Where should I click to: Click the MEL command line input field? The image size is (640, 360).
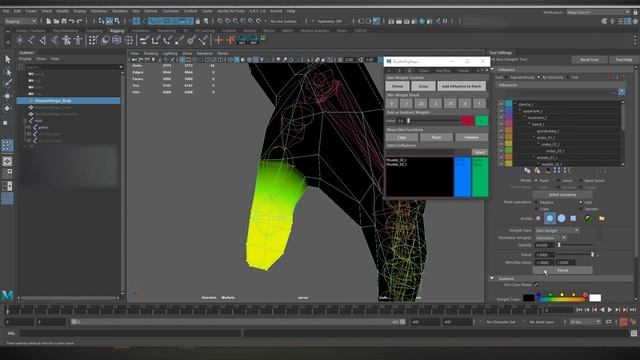point(131,333)
